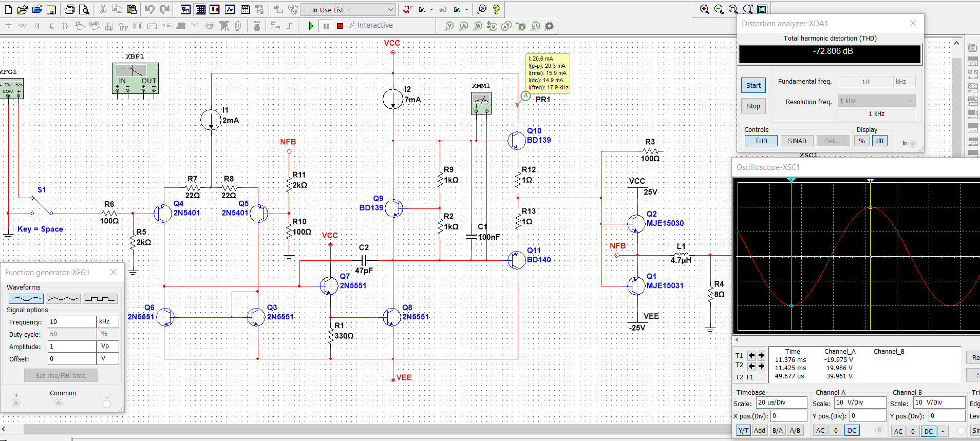Set Channel A coupling to DC

(x=852, y=430)
